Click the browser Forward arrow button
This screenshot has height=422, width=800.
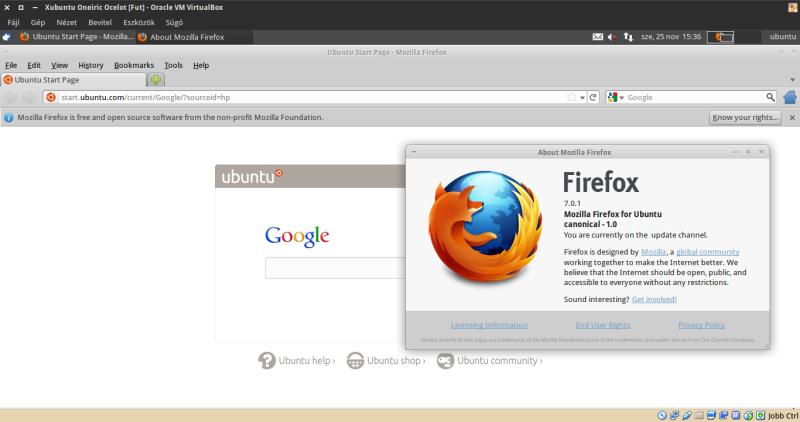pyautogui.click(x=29, y=97)
